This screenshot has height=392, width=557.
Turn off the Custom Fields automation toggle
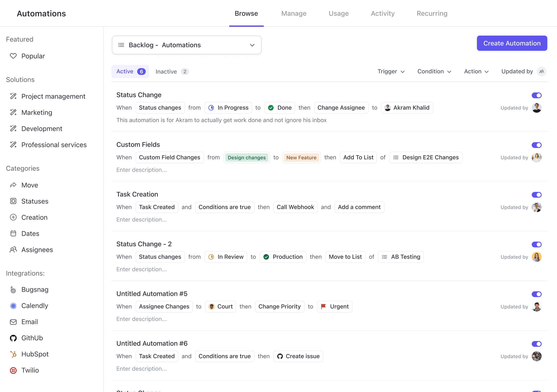pos(536,145)
